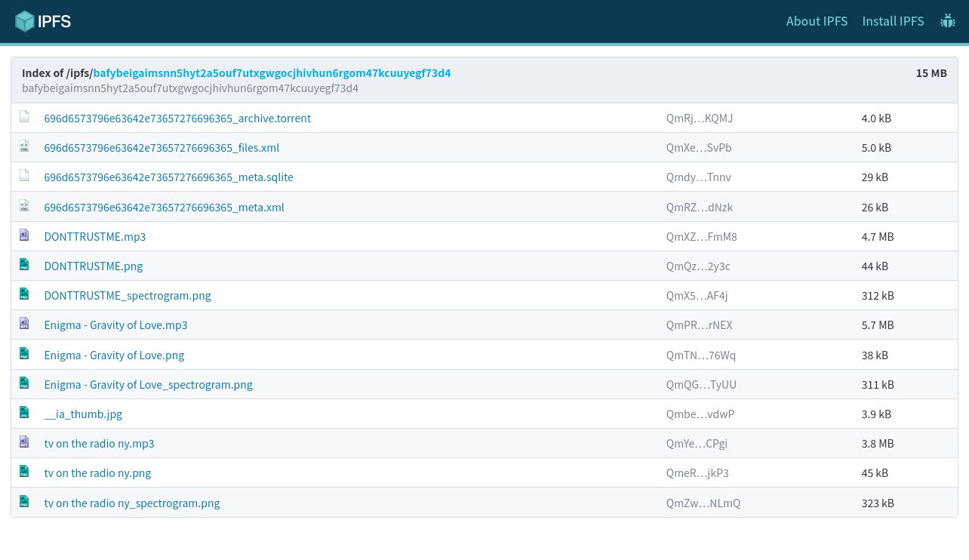Click the 4.7 MB size of DONTTRUSTME.mp3
969x560 pixels.
pos(878,237)
